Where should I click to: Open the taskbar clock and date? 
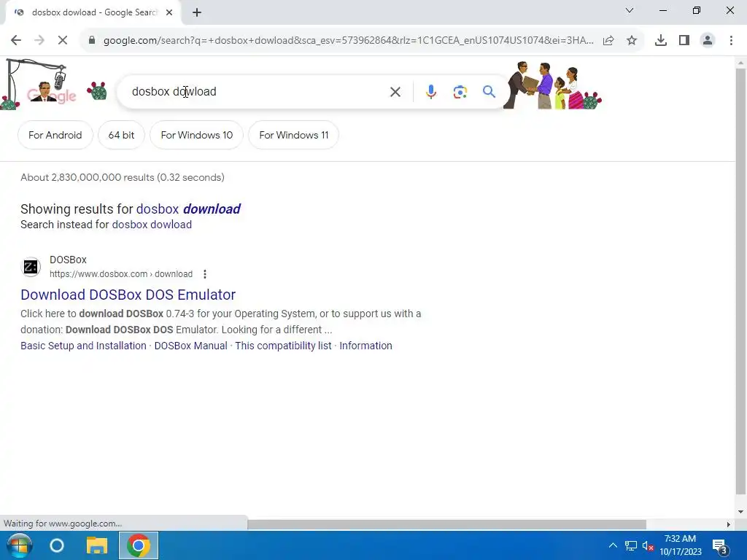681,545
